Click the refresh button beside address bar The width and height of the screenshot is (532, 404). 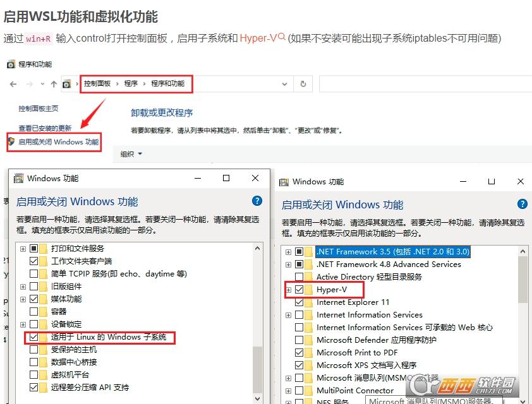tap(303, 84)
